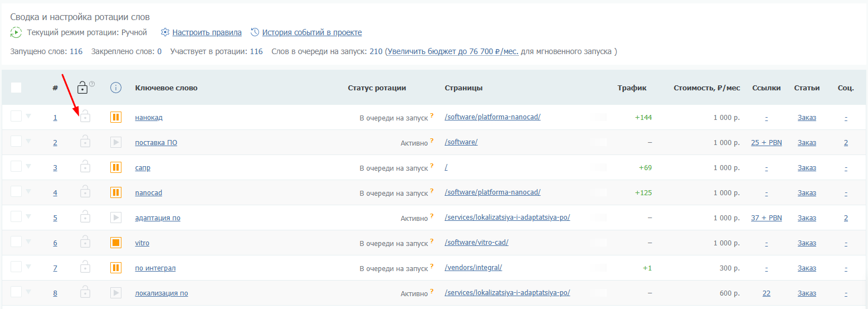Click the 25 + PBN links value
The width and height of the screenshot is (868, 309).
pos(766,142)
